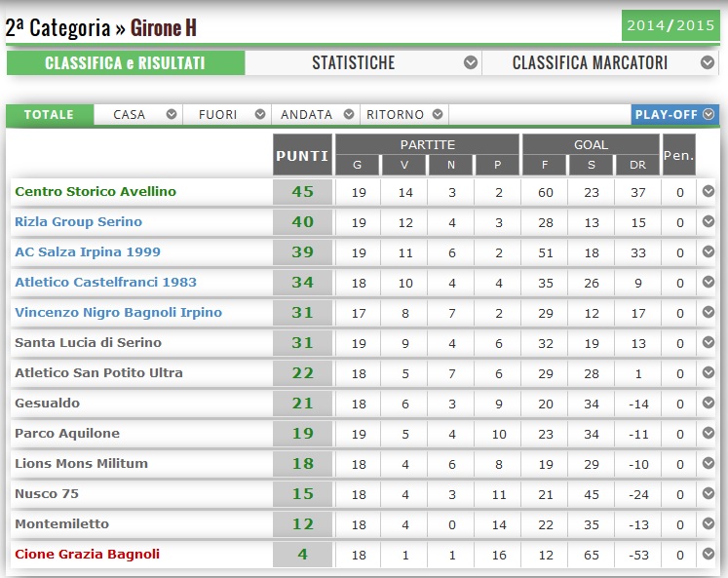Open the STATISTICHE dropdown arrow
This screenshot has width=728, height=578.
(471, 62)
